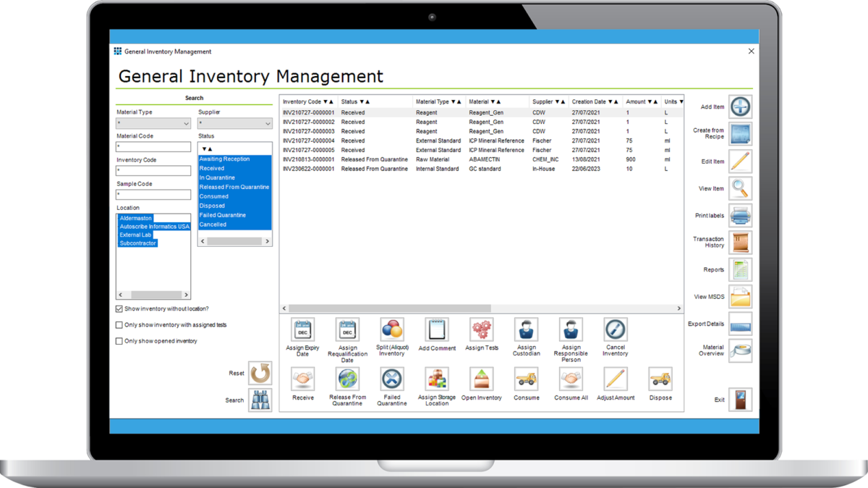Image resolution: width=868 pixels, height=488 pixels.
Task: Click the Reset button
Action: pos(260,374)
